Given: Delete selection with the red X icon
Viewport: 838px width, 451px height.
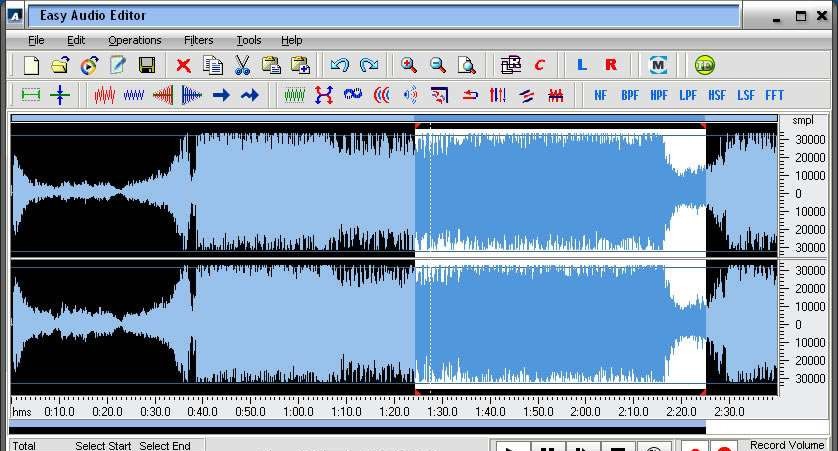Looking at the screenshot, I should (183, 66).
